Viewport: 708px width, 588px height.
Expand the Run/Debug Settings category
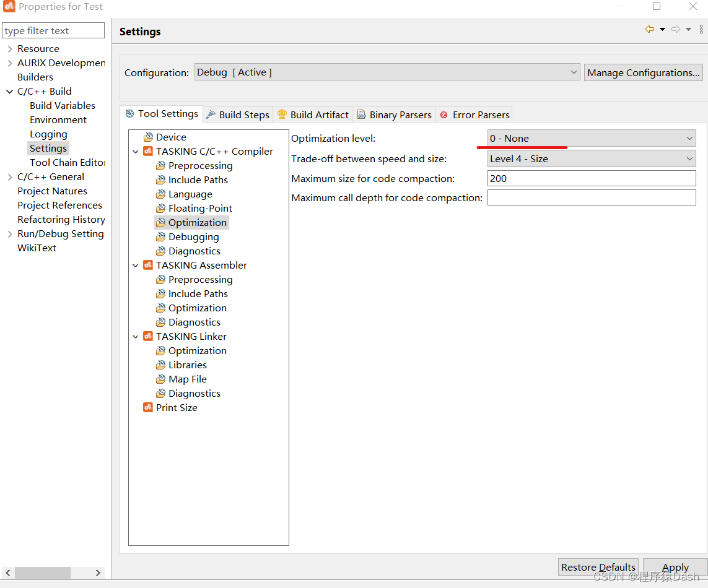click(x=9, y=234)
